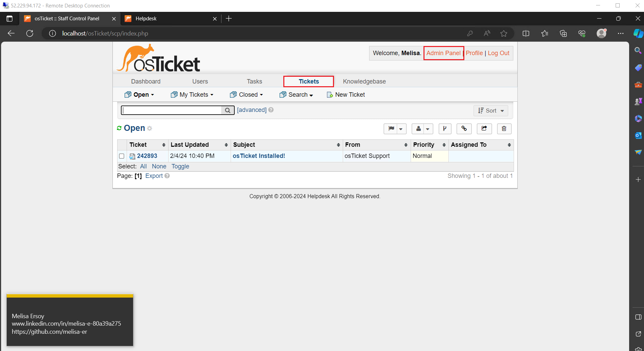The width and height of the screenshot is (644, 351).
Task: Switch to the Knowledgebase tab
Action: (x=364, y=81)
